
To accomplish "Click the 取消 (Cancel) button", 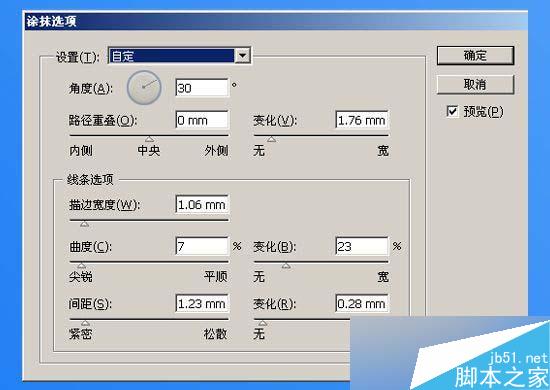I will pyautogui.click(x=475, y=84).
